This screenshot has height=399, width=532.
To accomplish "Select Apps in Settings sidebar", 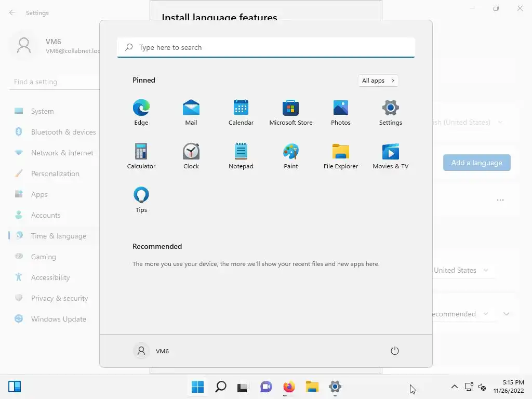I will [x=54, y=194].
